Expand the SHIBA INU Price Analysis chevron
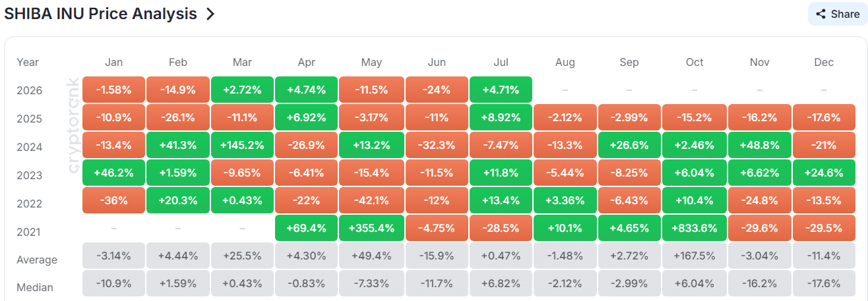Image resolution: width=868 pixels, height=301 pixels. tap(210, 14)
